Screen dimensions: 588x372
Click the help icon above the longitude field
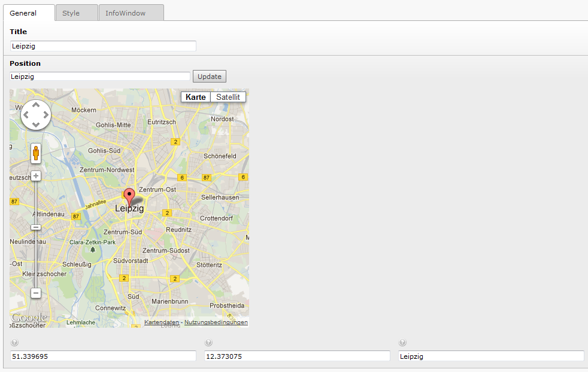point(208,343)
